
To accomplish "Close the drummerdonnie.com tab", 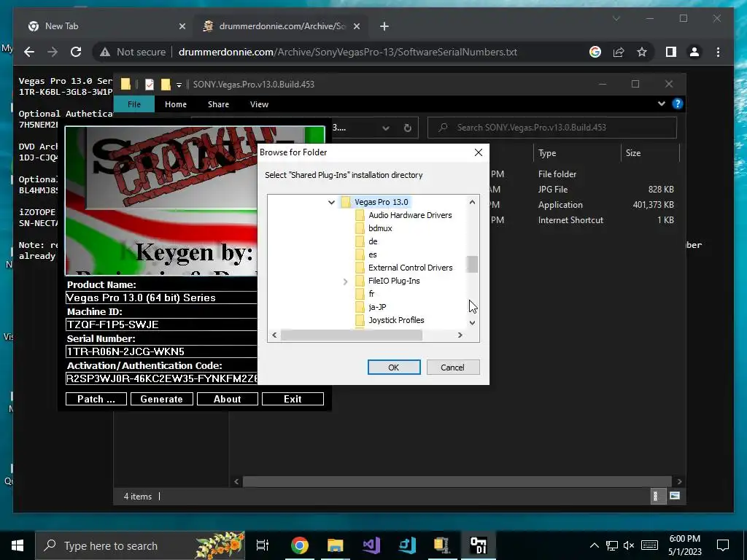I will (357, 26).
